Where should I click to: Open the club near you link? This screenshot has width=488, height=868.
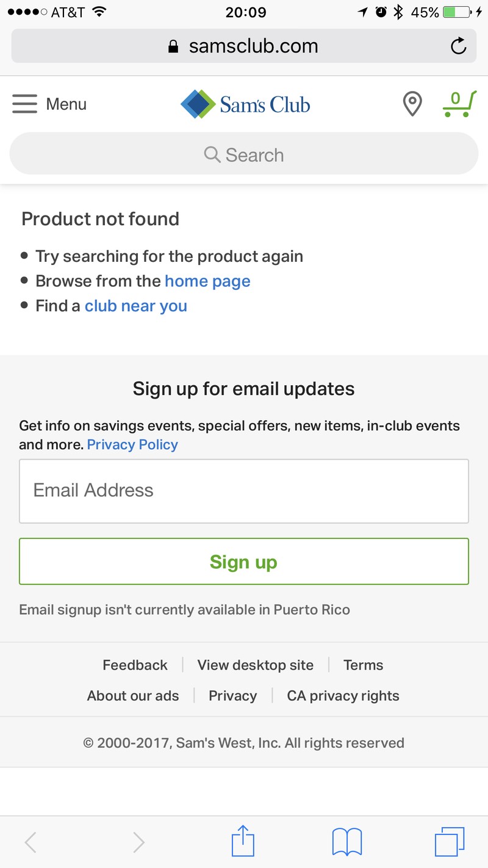click(136, 306)
